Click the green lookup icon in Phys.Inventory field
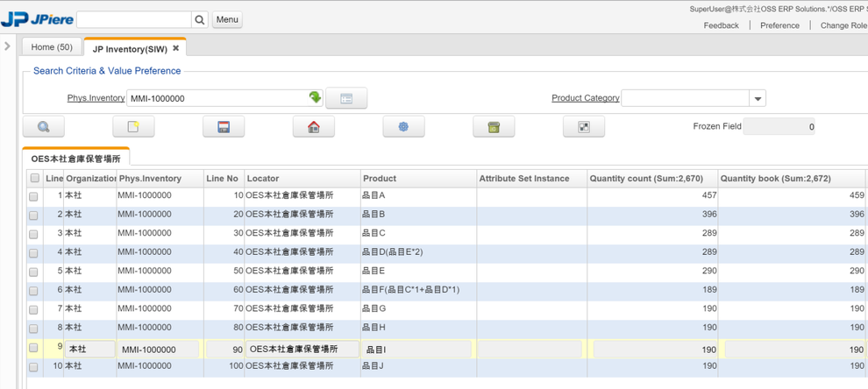This screenshot has width=868, height=389. [x=315, y=98]
